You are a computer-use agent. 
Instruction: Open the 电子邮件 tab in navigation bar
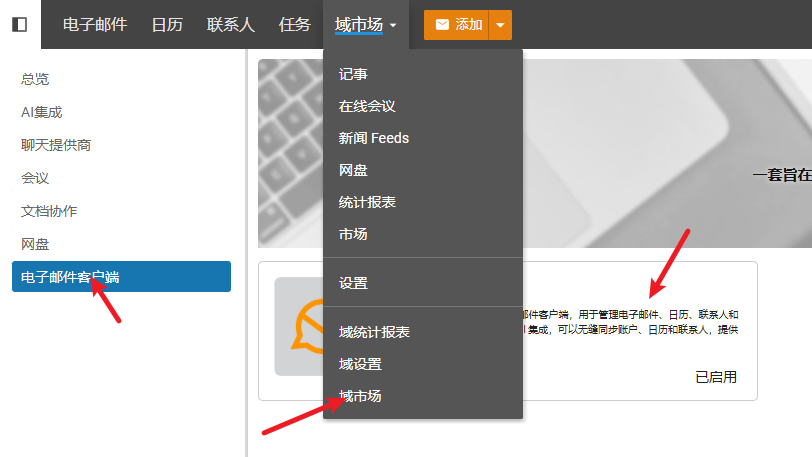[95, 25]
